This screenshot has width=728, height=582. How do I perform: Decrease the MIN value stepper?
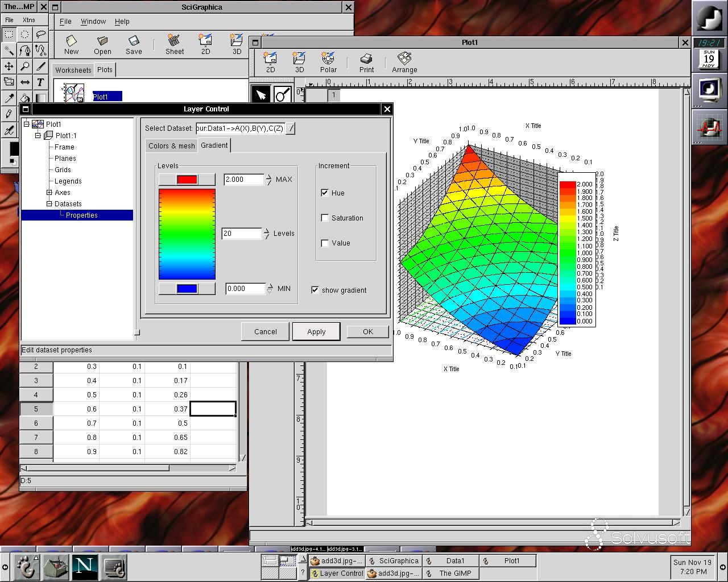click(x=270, y=292)
